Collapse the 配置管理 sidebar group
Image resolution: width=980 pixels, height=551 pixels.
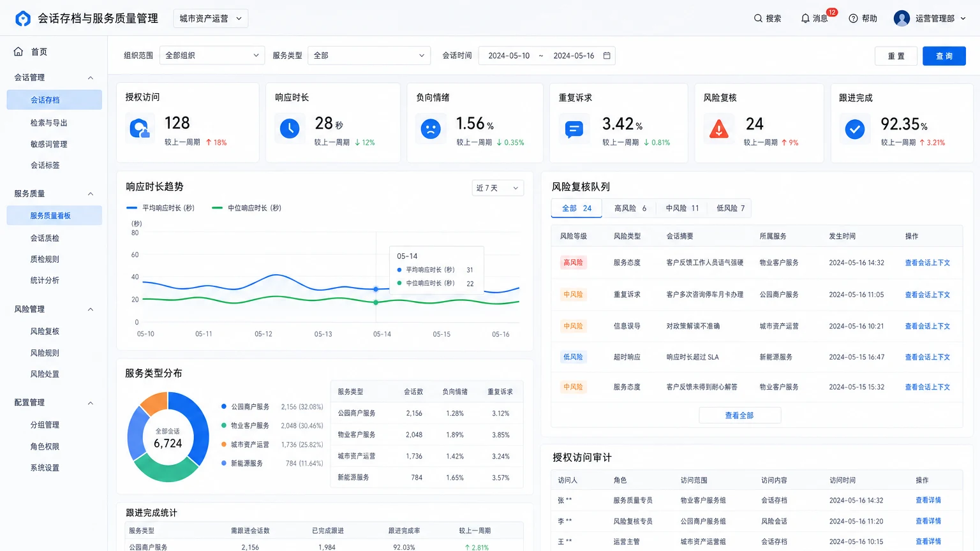coord(91,403)
